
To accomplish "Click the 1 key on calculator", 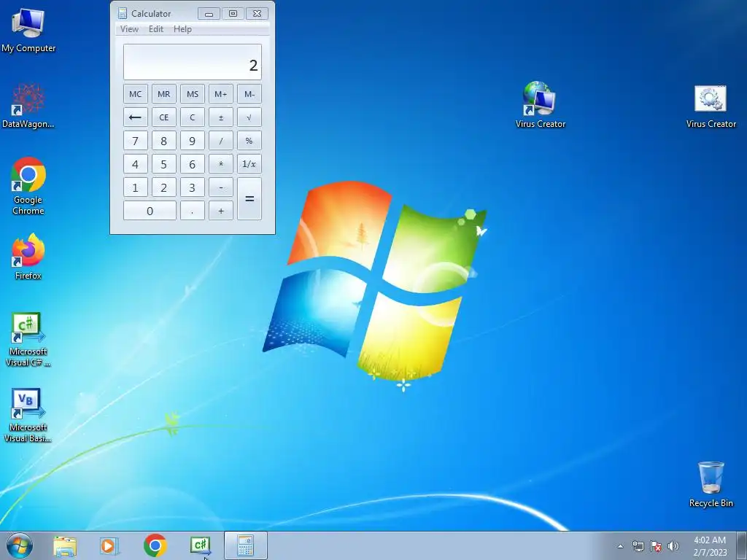I will pyautogui.click(x=135, y=187).
